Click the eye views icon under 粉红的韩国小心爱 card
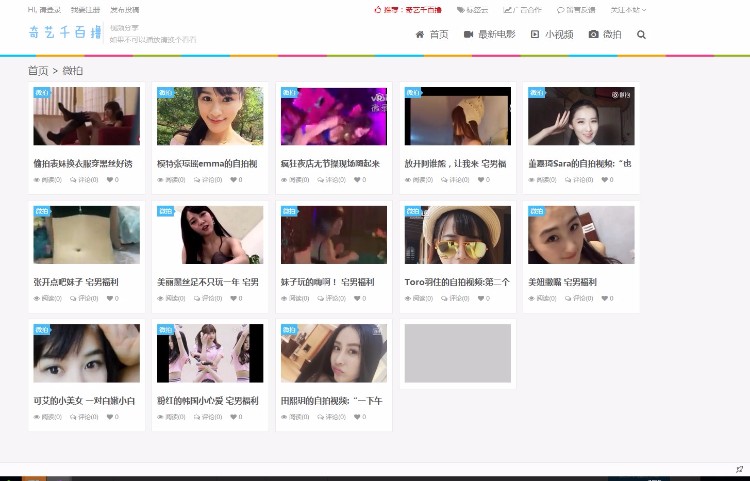Viewport: 750px width, 481px height. 160,417
